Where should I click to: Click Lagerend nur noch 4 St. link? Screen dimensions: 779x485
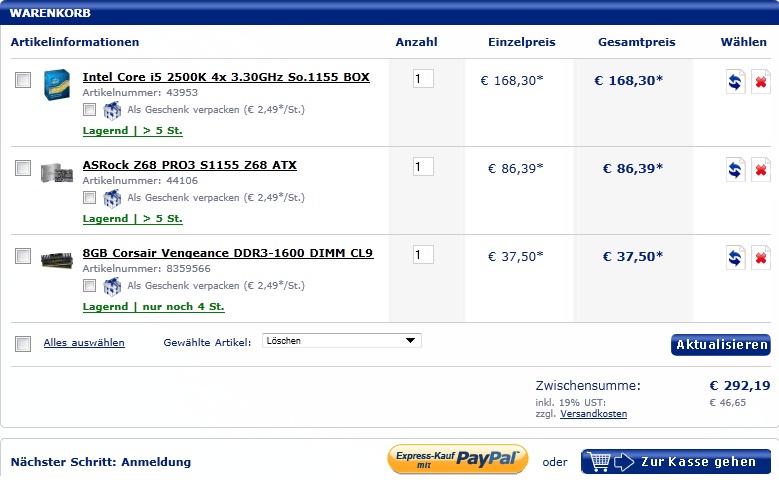(x=154, y=307)
